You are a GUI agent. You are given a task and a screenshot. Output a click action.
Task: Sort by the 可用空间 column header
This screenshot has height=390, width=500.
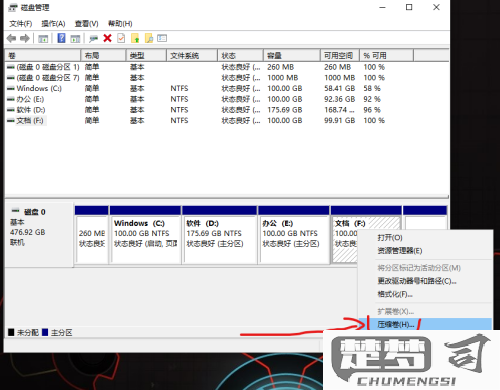pos(340,55)
